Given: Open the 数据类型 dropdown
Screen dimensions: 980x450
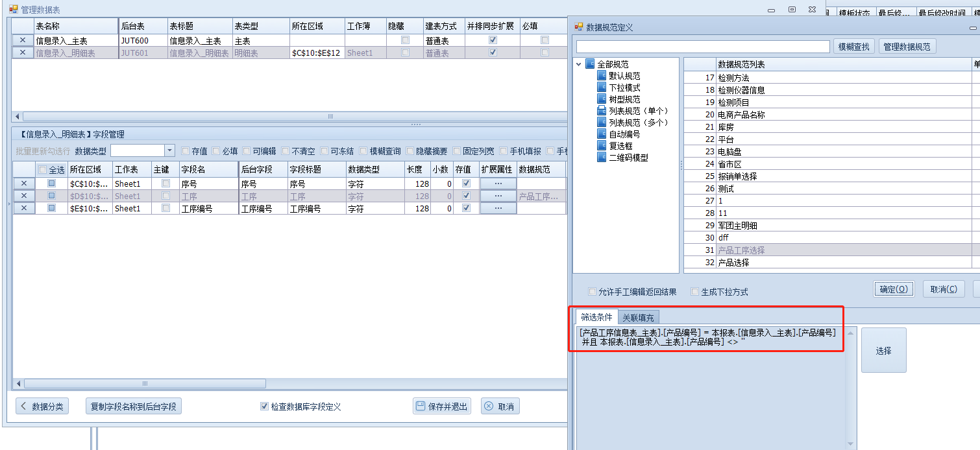Looking at the screenshot, I should [x=169, y=150].
